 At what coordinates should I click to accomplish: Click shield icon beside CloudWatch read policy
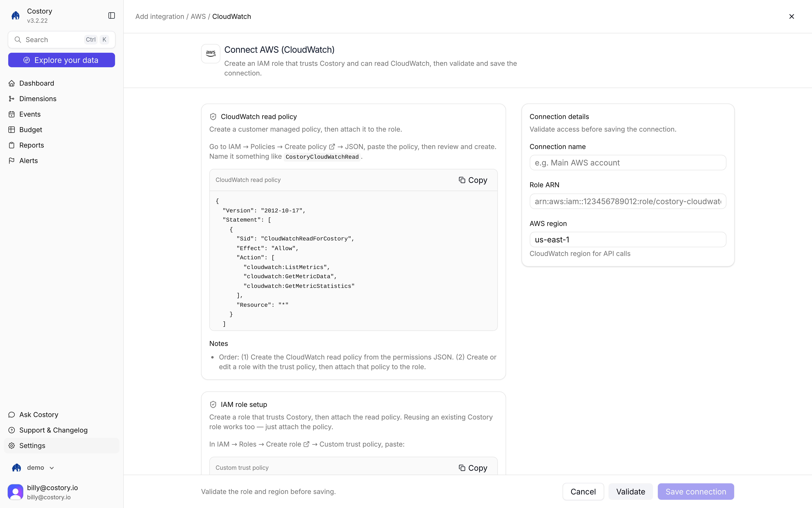click(213, 117)
